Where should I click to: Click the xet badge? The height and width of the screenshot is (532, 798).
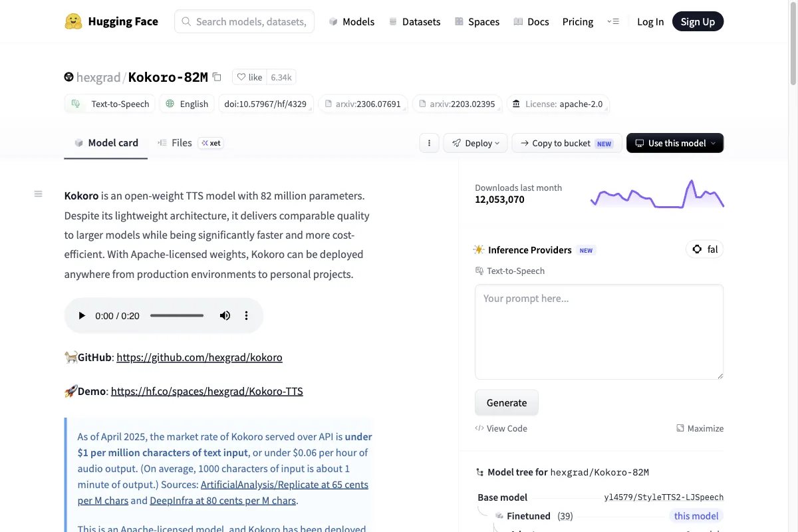click(211, 143)
